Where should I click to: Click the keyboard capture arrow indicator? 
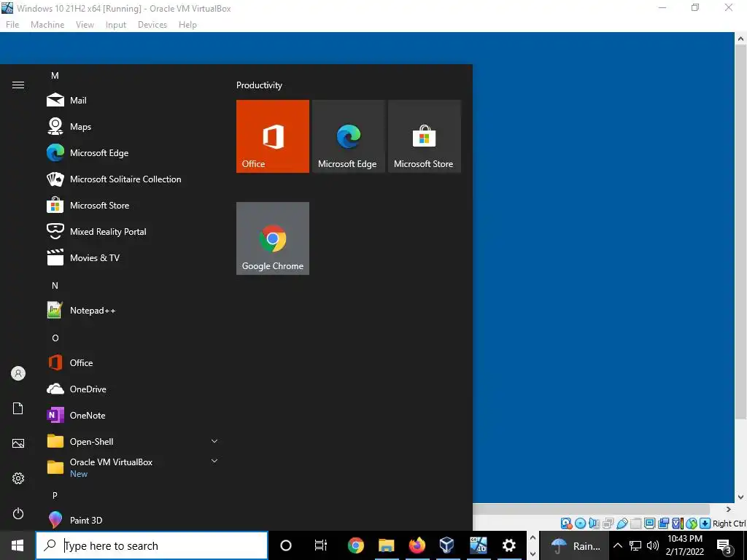click(x=705, y=524)
